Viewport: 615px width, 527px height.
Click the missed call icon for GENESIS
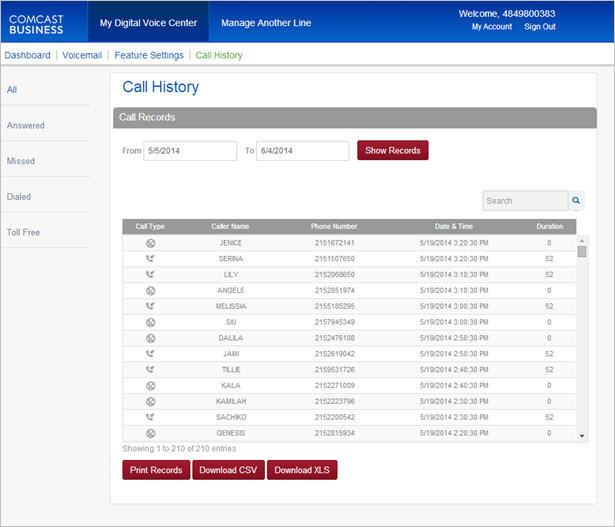151,433
